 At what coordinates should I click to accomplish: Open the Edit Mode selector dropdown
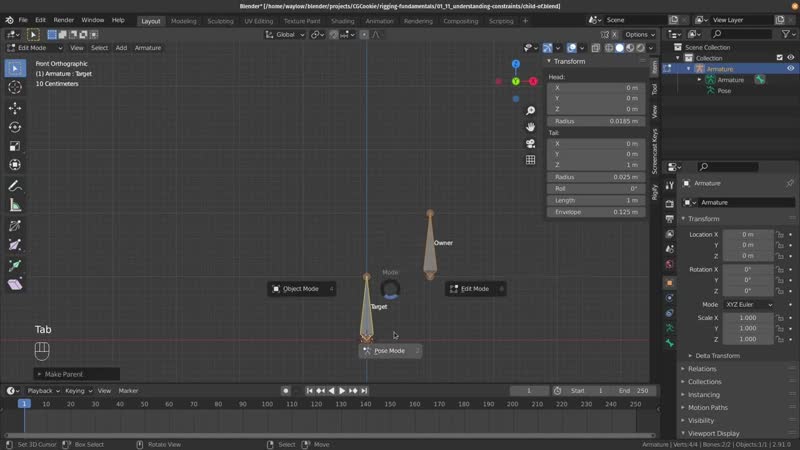click(35, 48)
